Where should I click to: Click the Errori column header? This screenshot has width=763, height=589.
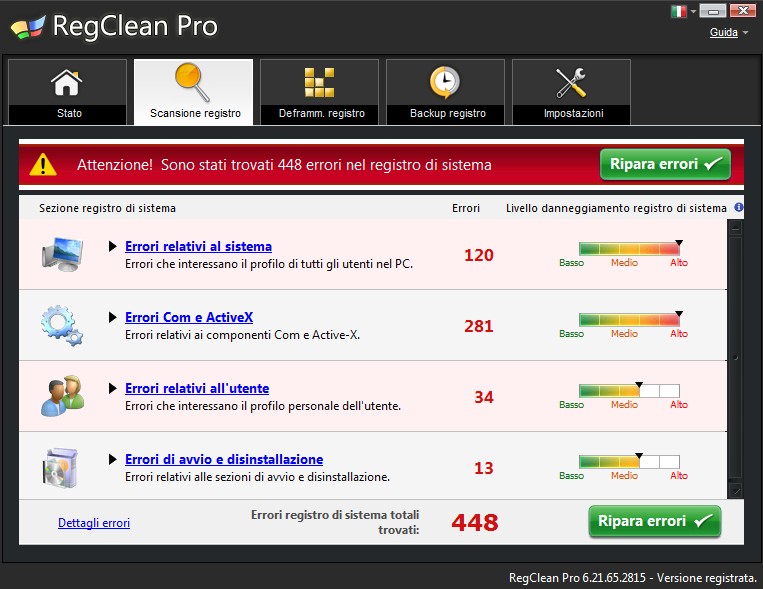(x=466, y=208)
